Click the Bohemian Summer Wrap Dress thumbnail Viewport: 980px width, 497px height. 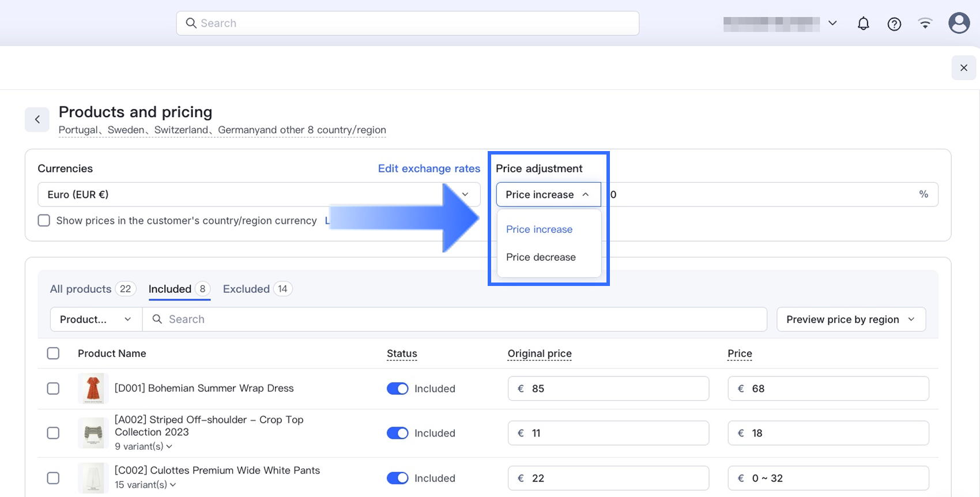pos(93,388)
